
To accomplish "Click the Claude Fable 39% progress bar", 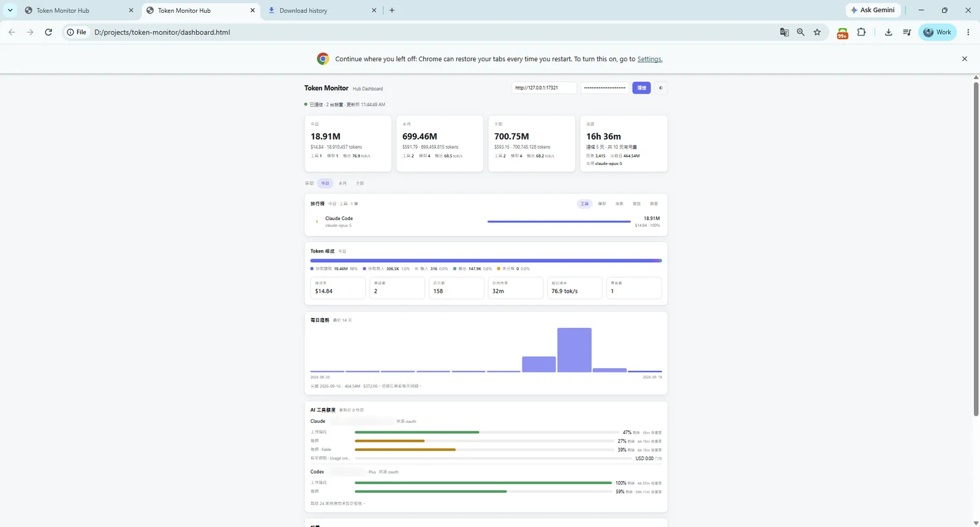I will (484, 449).
